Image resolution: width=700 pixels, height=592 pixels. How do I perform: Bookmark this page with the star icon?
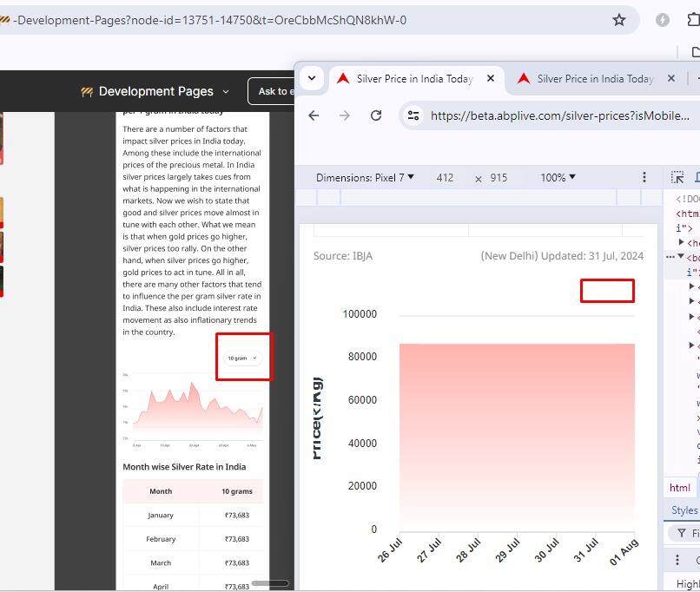[619, 20]
